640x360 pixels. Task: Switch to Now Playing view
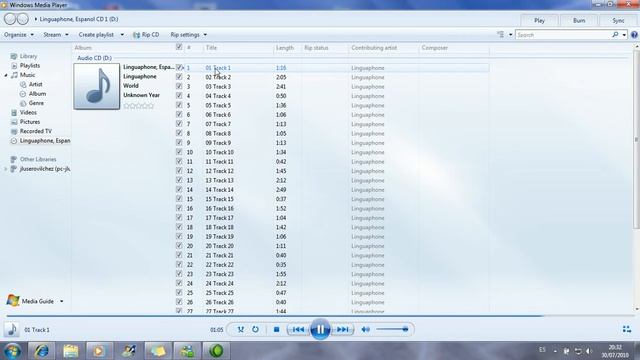point(627,329)
